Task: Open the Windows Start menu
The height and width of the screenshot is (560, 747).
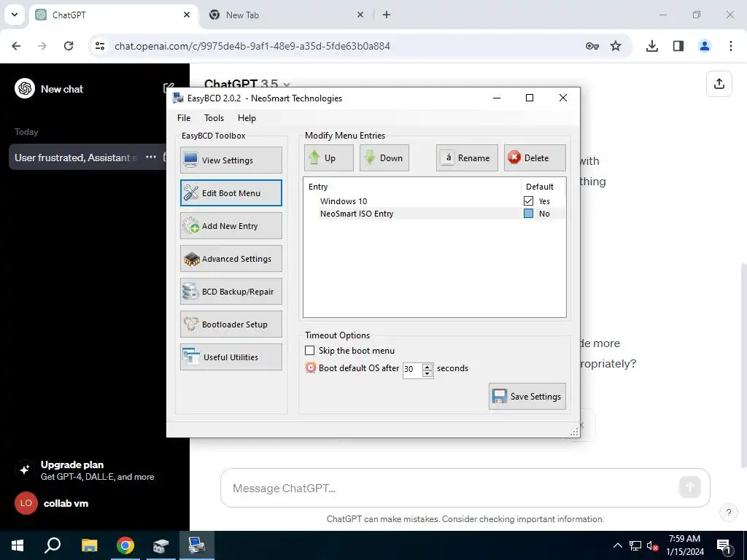Action: click(x=18, y=545)
